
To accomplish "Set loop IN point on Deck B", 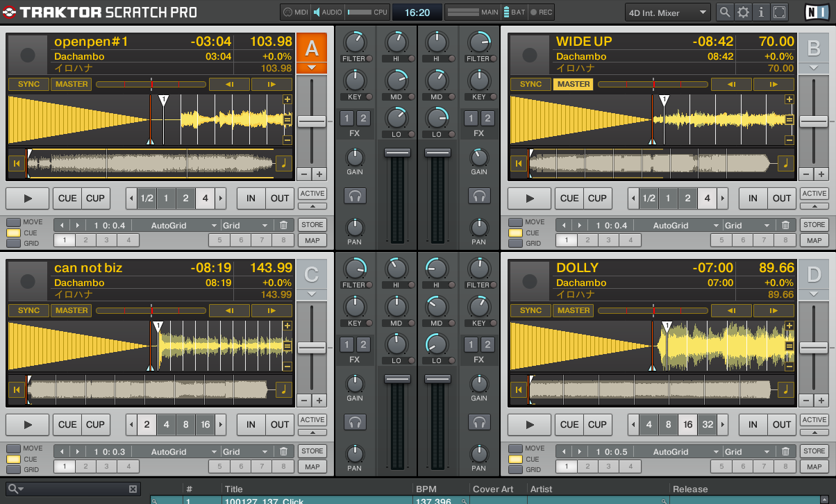I will (753, 198).
